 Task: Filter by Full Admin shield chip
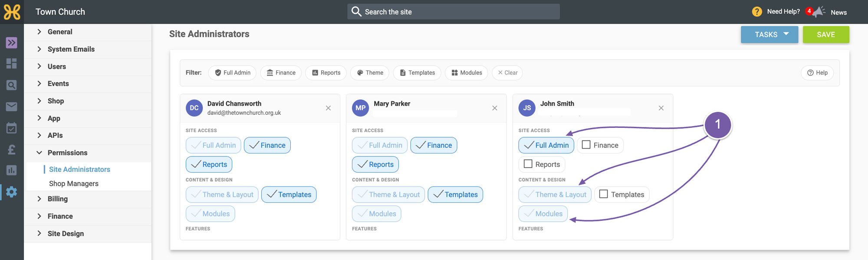point(233,73)
